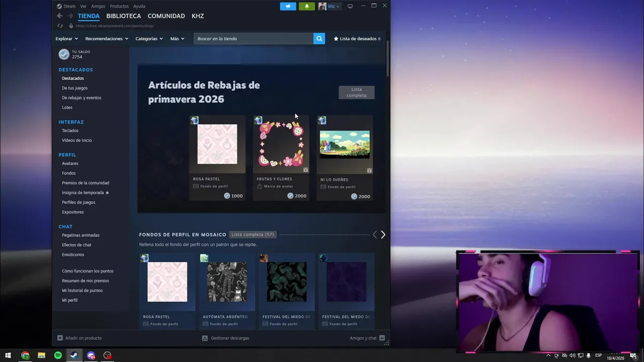Open Lotes in the sidebar
644x362 pixels.
click(x=67, y=108)
